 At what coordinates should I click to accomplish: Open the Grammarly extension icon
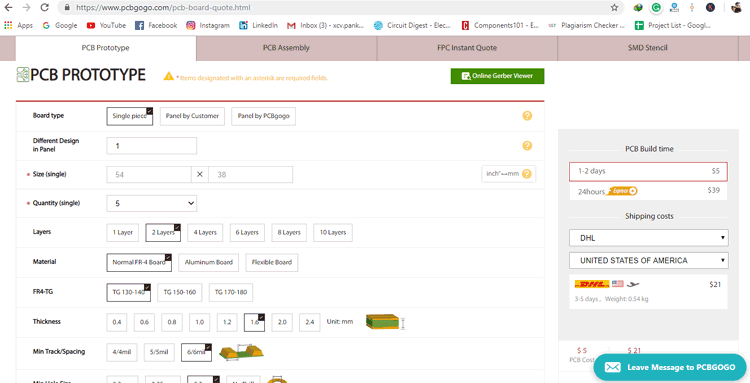pos(656,8)
